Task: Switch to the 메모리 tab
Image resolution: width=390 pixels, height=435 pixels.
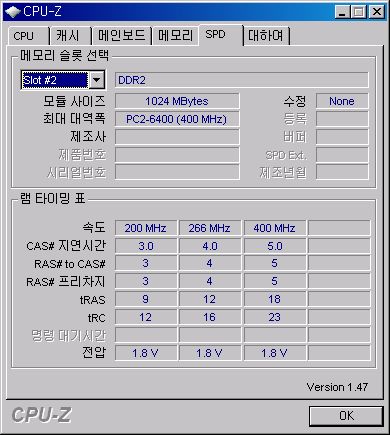Action: click(175, 36)
